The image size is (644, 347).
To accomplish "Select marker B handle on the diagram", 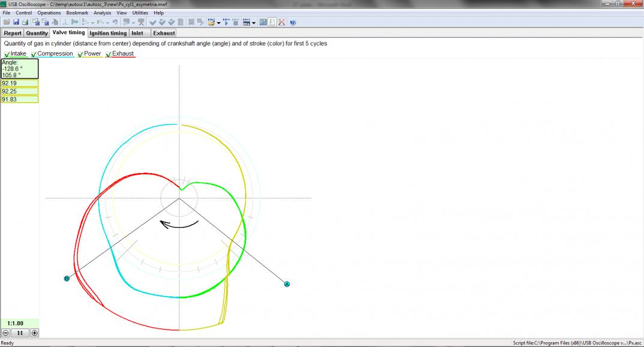I will [67, 279].
